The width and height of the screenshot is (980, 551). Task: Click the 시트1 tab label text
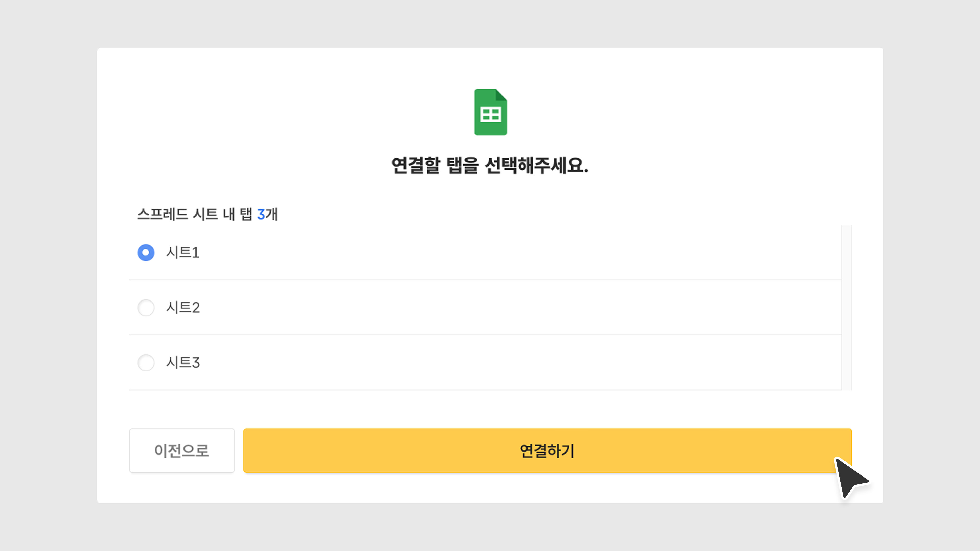[183, 253]
